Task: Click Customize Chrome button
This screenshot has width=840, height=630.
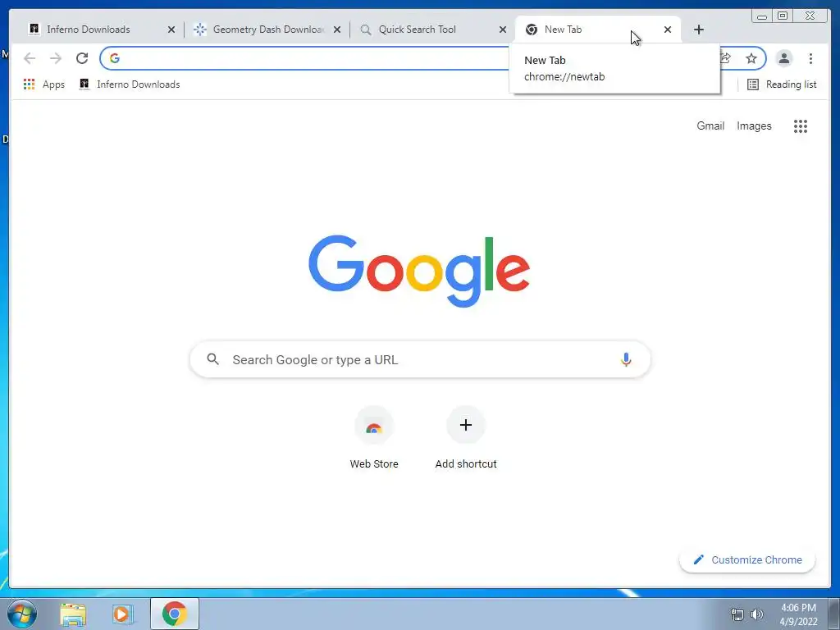Action: coord(747,559)
